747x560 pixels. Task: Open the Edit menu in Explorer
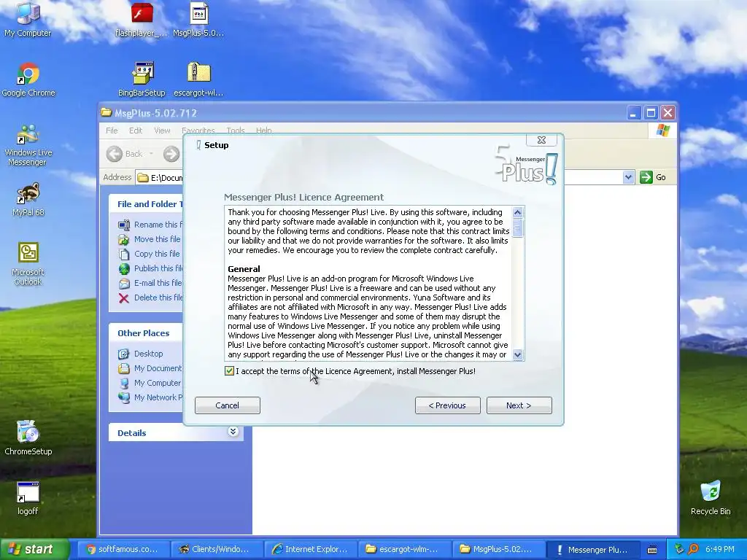(x=136, y=131)
